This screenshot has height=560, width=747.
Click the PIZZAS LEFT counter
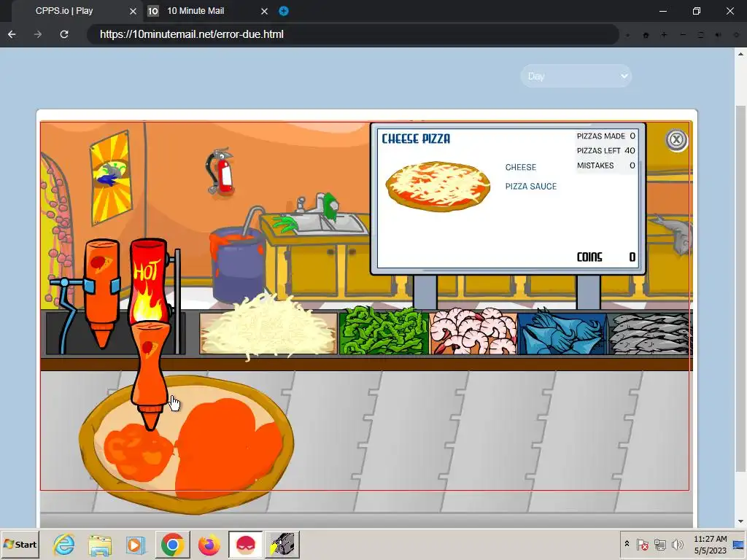tap(605, 150)
